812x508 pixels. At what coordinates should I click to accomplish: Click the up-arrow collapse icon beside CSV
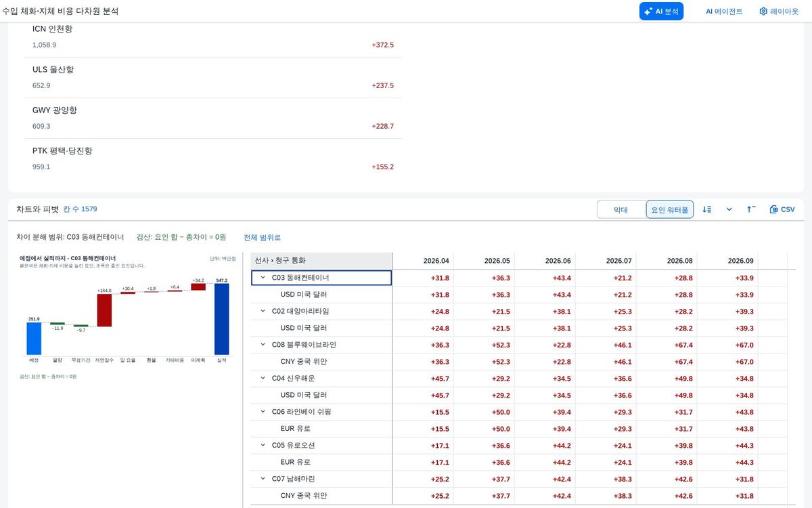point(751,209)
